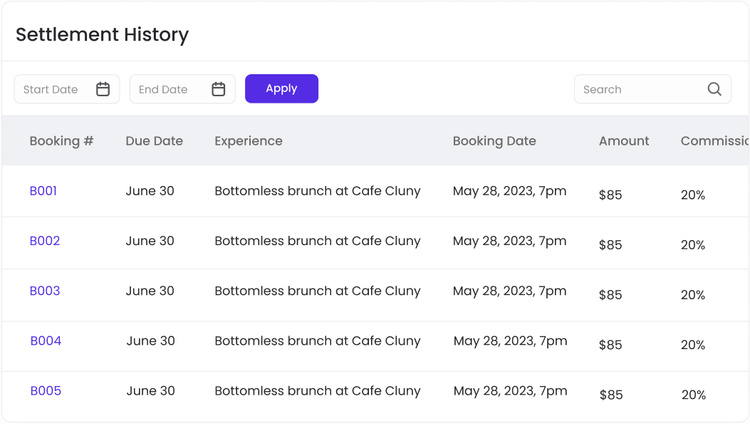Click the search magnifier icon

[714, 89]
